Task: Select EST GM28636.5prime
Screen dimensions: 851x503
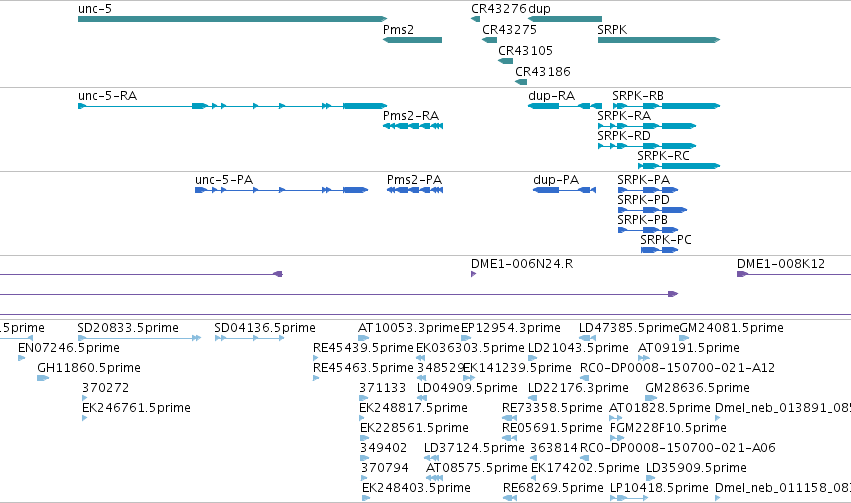Action: (651, 398)
